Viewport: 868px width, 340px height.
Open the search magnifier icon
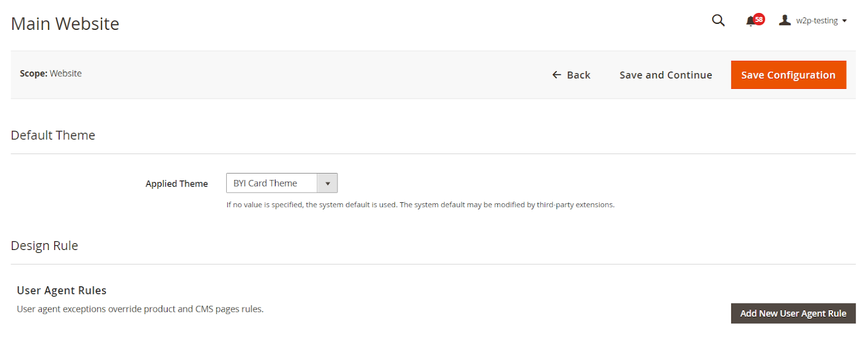click(x=718, y=21)
